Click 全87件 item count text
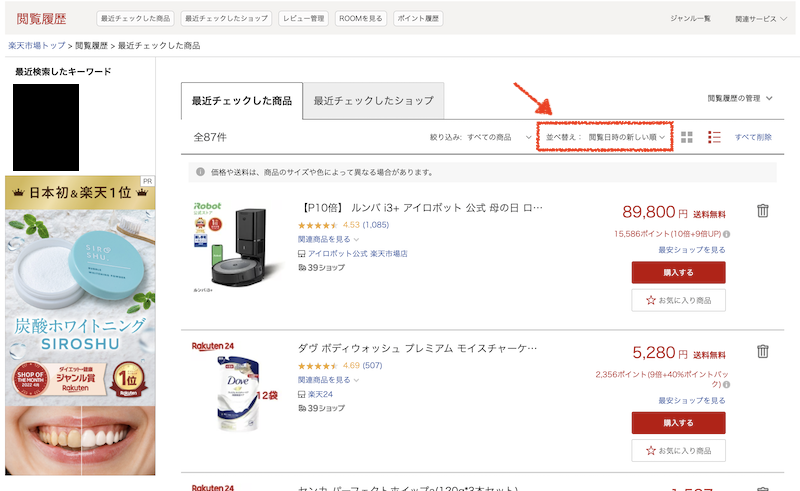Image resolution: width=800 pixels, height=491 pixels. tap(210, 137)
